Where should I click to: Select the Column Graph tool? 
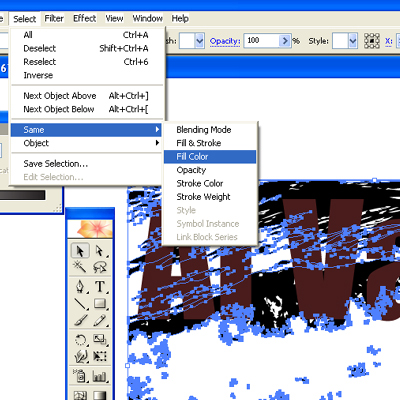coord(99,376)
